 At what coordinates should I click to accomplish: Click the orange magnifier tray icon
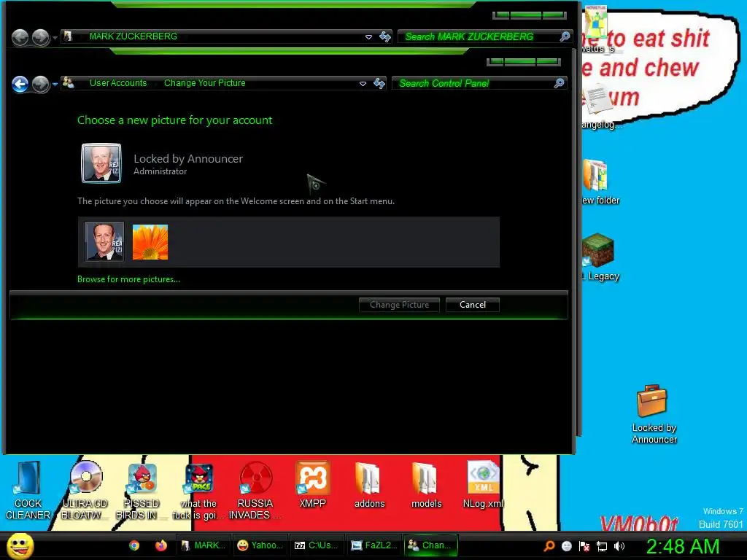click(x=549, y=546)
